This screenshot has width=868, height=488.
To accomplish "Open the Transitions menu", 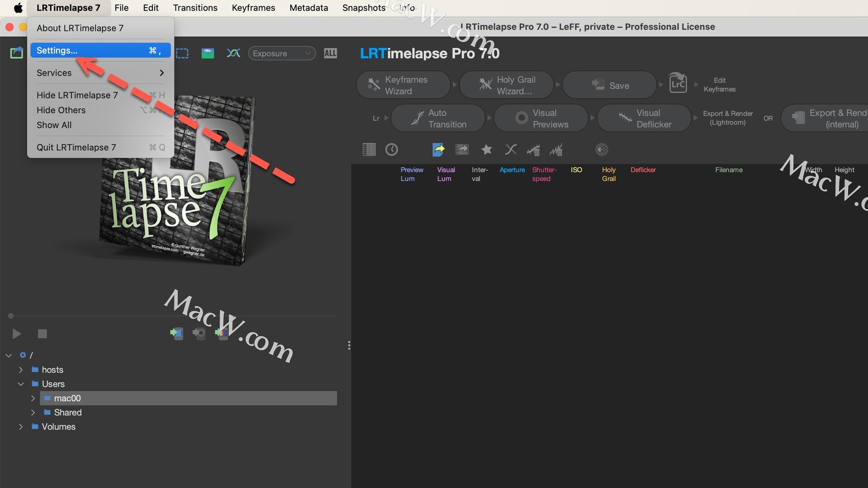I will pos(195,8).
